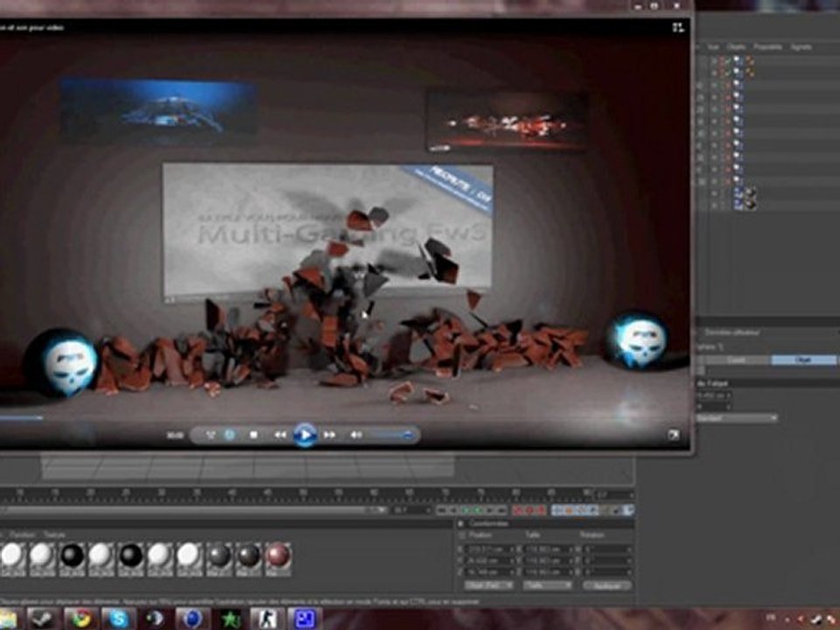Toggle enable checkmark on top object row
Image resolution: width=840 pixels, height=630 pixels.
click(727, 61)
